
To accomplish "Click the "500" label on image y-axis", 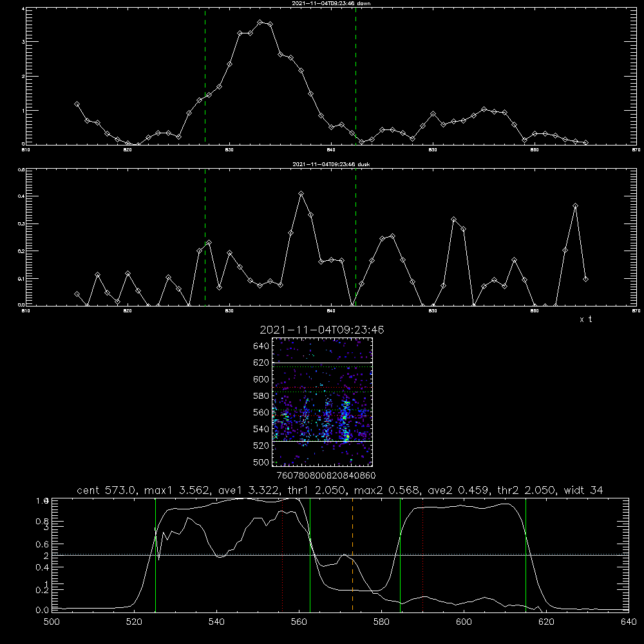I will tap(261, 462).
